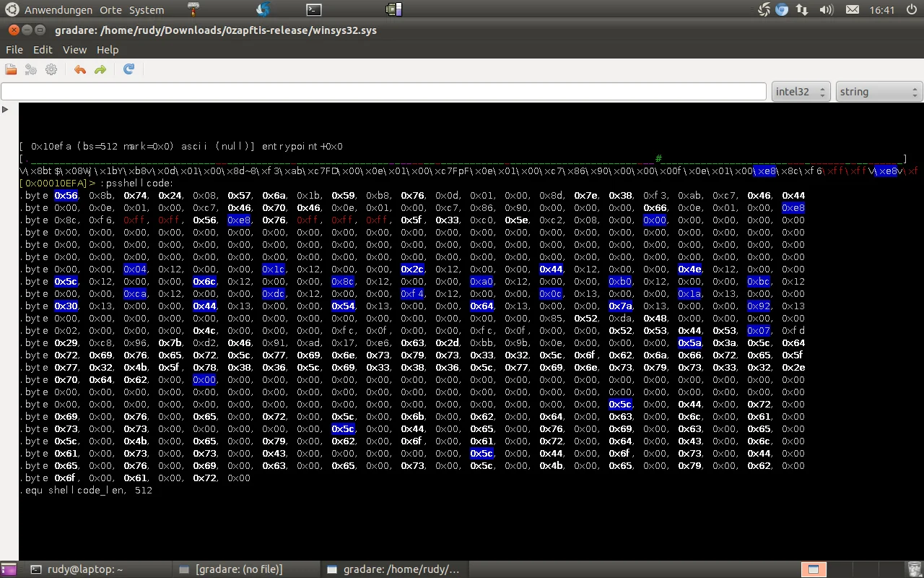Click the show desktop icon in taskbar
The width and height of the screenshot is (924, 578).
pyautogui.click(x=9, y=569)
